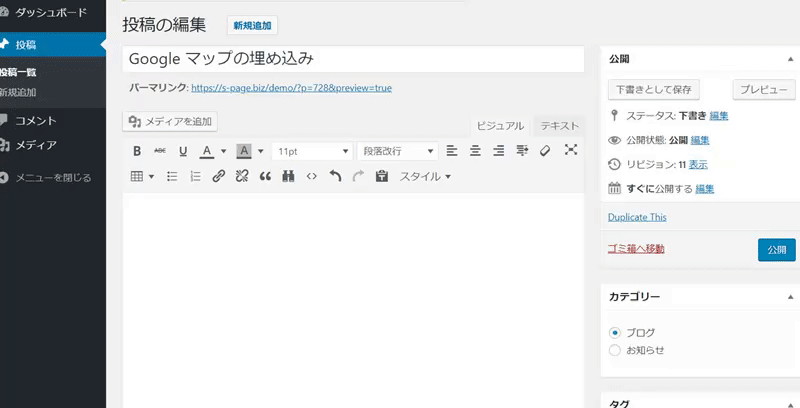Image resolution: width=800 pixels, height=408 pixels.
Task: Remove link with unlink icon
Action: [242, 176]
